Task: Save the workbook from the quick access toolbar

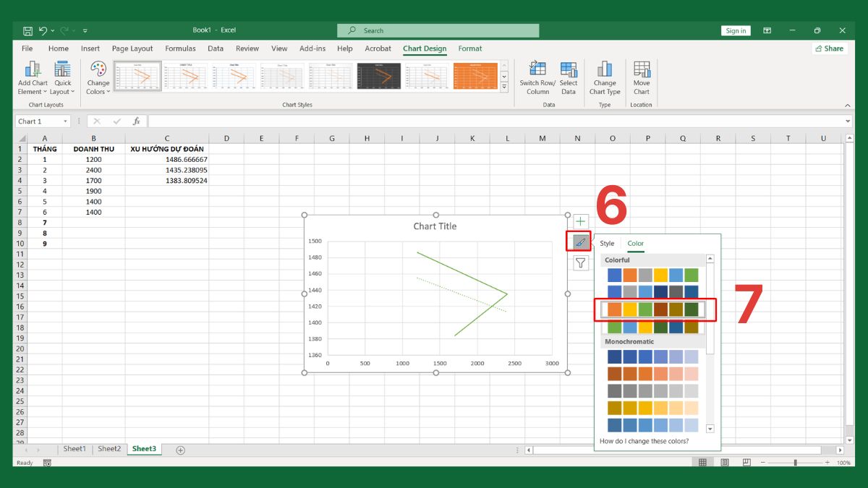Action: pos(27,30)
